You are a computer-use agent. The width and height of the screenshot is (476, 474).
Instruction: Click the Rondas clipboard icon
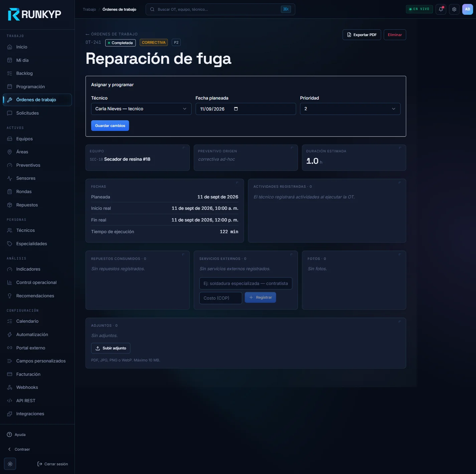point(10,191)
